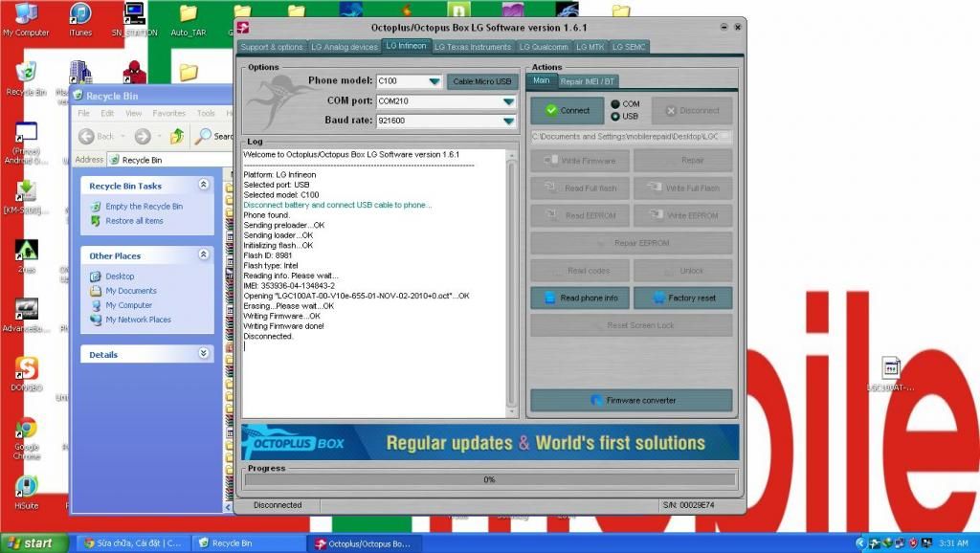980x553 pixels.
Task: Click the Cable: Micro USB button
Action: click(482, 81)
